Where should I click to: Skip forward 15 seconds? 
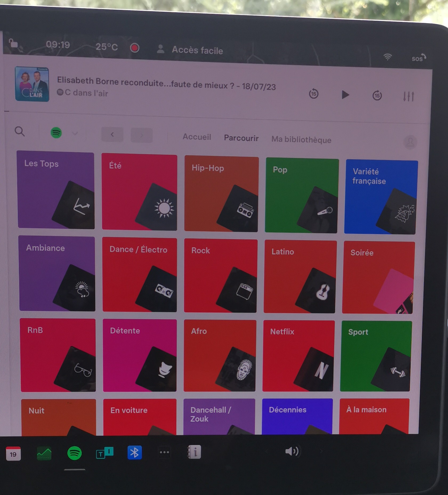click(377, 95)
